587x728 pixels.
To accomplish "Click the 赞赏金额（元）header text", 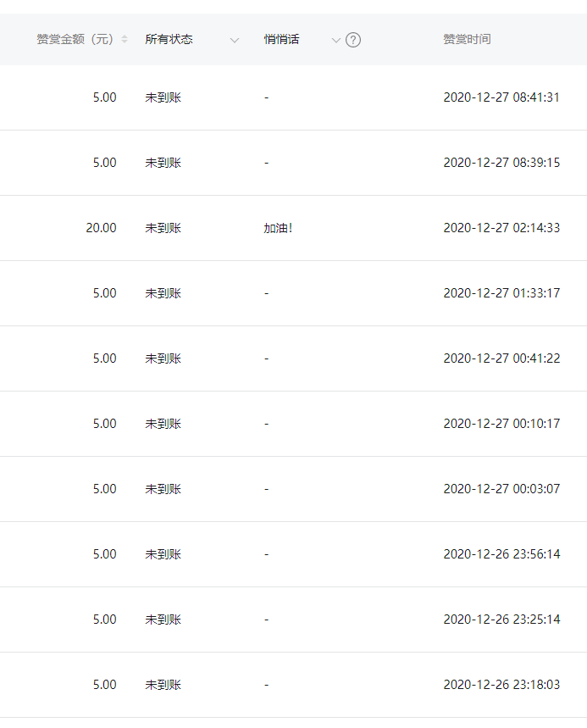I will pos(75,40).
